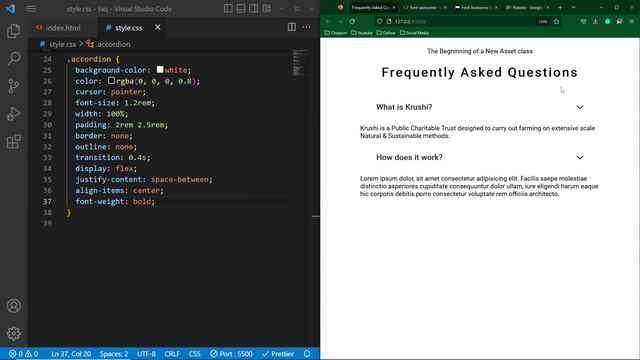640x360 pixels.
Task: Click Port : 5500 Live Server status
Action: [x=231, y=354]
